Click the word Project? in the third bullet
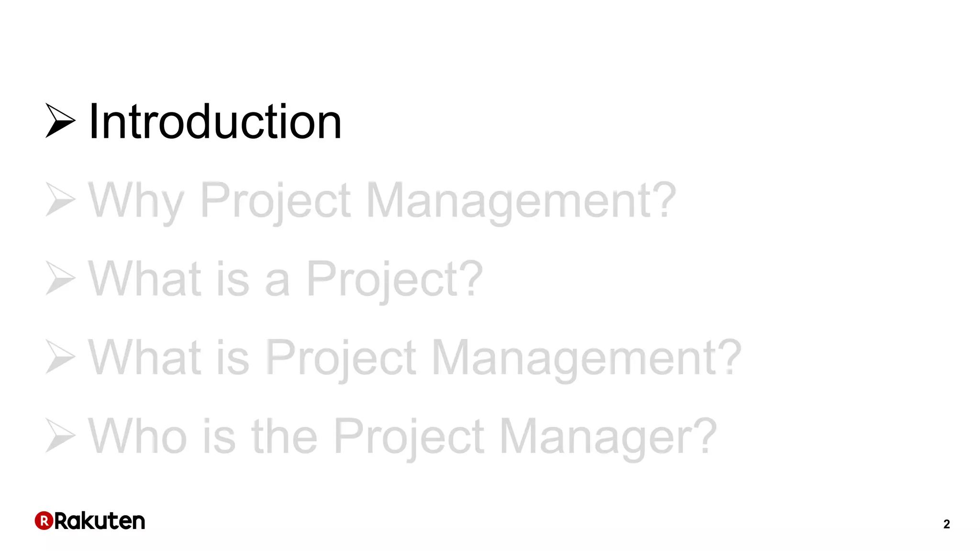Image resolution: width=980 pixels, height=551 pixels. coord(395,280)
